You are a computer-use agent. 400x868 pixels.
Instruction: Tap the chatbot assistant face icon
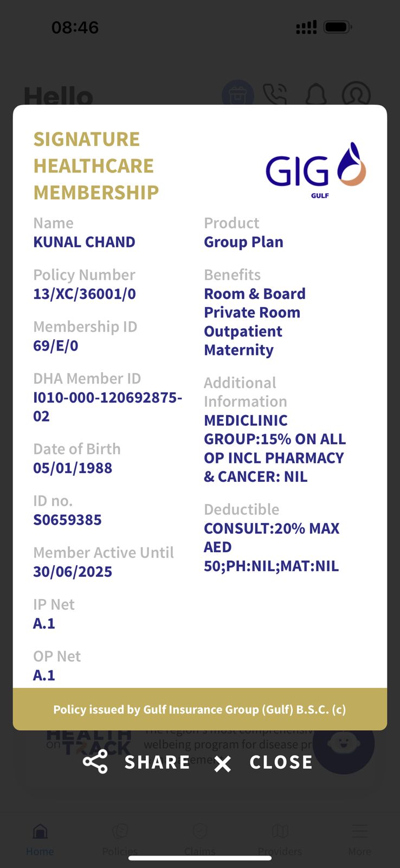pos(344,743)
